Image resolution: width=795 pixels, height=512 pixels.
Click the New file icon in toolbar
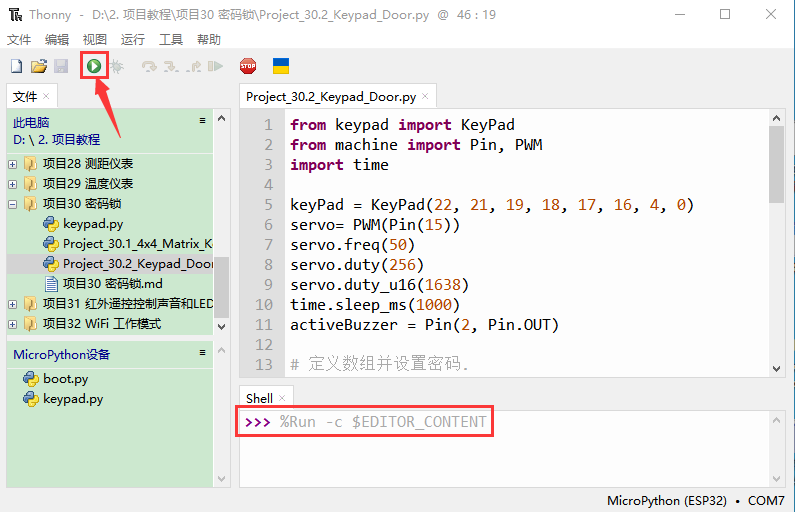click(x=16, y=66)
